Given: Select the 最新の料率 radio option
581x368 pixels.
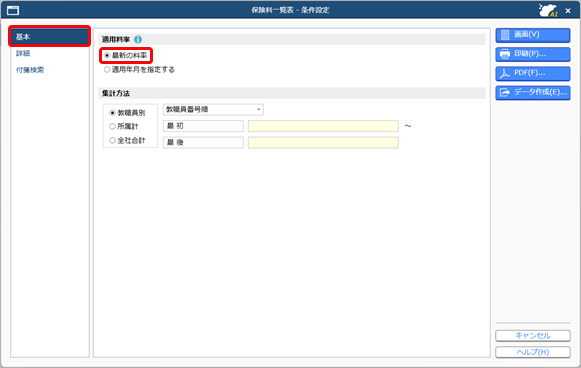Looking at the screenshot, I should click(x=126, y=56).
